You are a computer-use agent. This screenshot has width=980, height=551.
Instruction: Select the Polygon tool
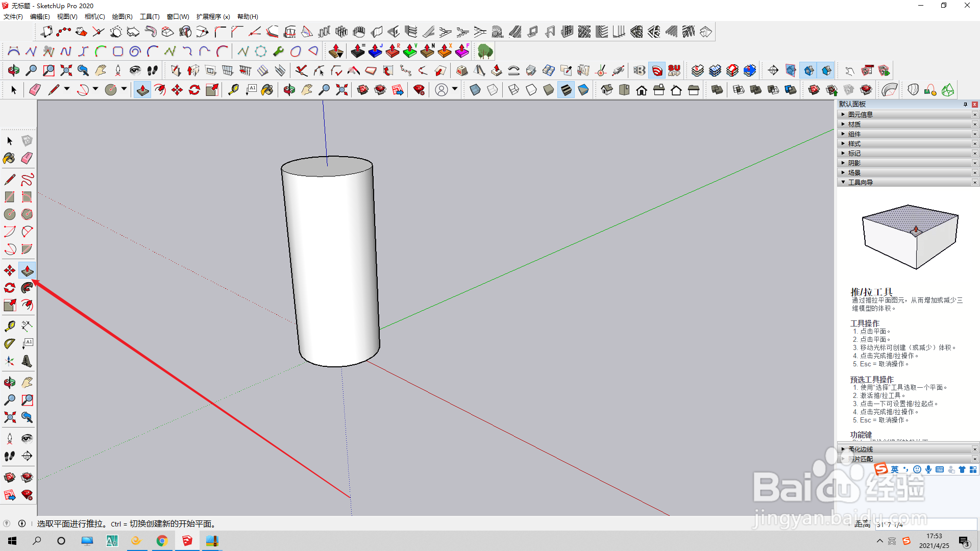click(x=27, y=214)
